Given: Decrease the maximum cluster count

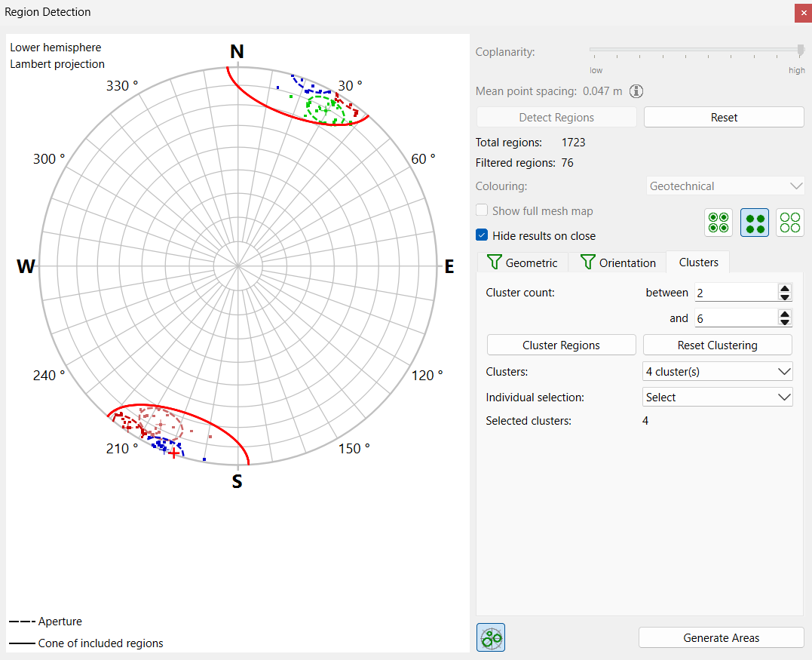Looking at the screenshot, I should pos(785,322).
